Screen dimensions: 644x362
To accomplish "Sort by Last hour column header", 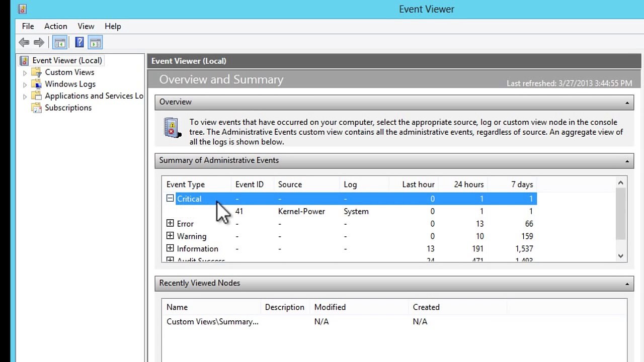I will coord(413,185).
